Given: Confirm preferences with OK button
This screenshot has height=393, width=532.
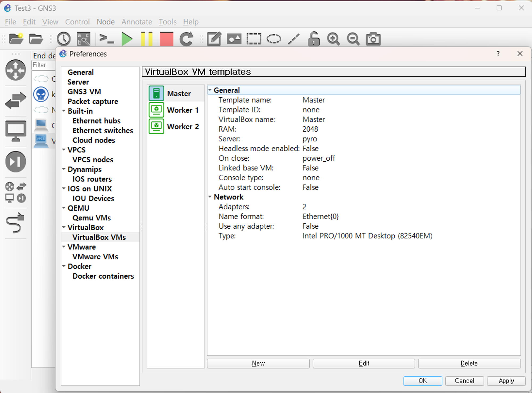Looking at the screenshot, I should pos(423,381).
